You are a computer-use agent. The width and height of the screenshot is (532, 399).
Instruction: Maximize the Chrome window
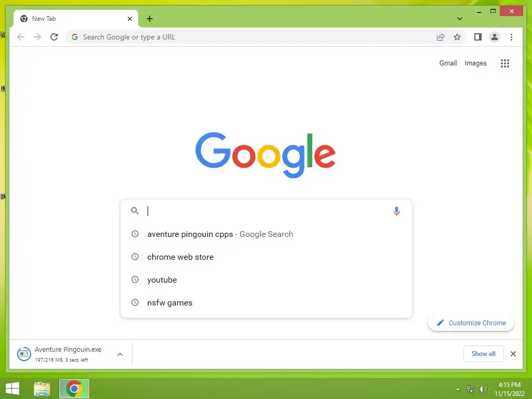pos(493,11)
